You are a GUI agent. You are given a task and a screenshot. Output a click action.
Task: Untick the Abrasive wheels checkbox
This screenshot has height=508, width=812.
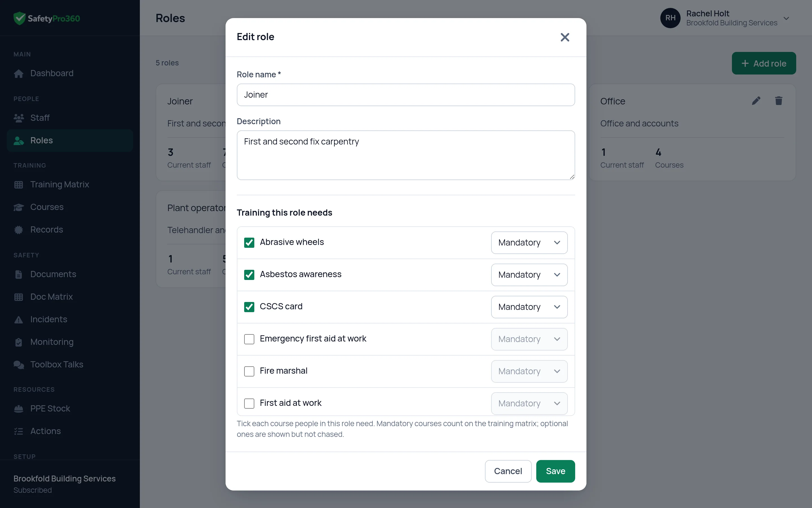tap(249, 243)
